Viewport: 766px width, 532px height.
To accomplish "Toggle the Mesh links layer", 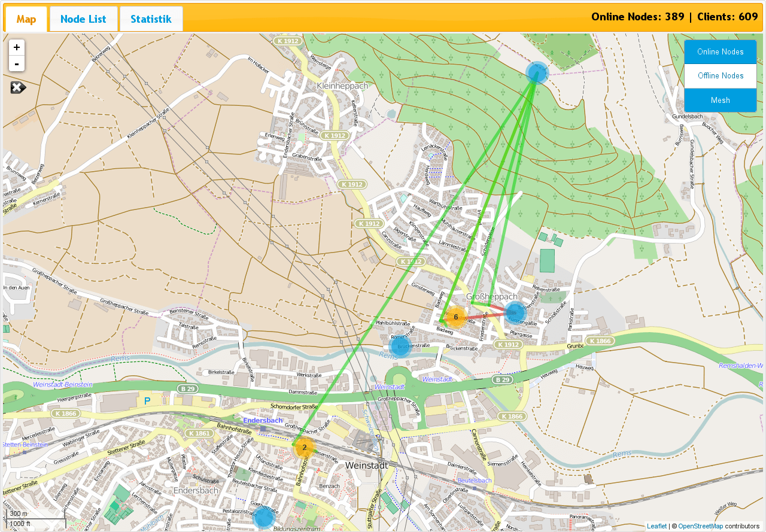I will (720, 100).
